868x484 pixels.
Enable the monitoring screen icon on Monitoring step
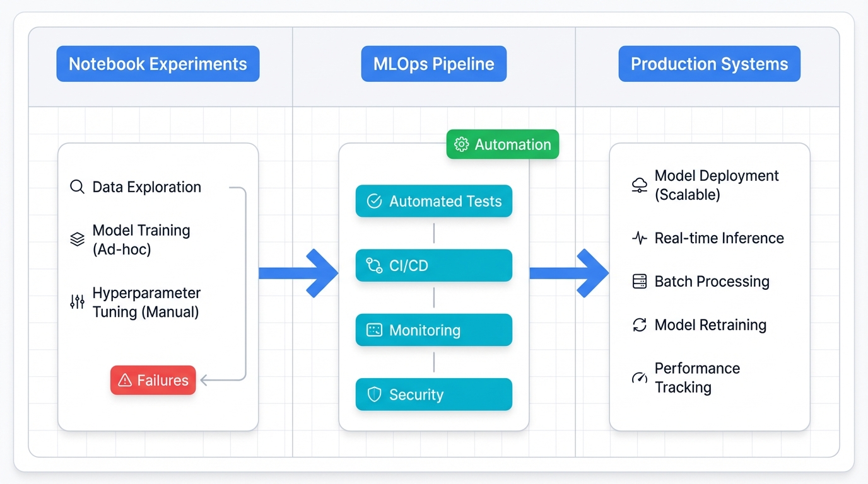coord(373,330)
